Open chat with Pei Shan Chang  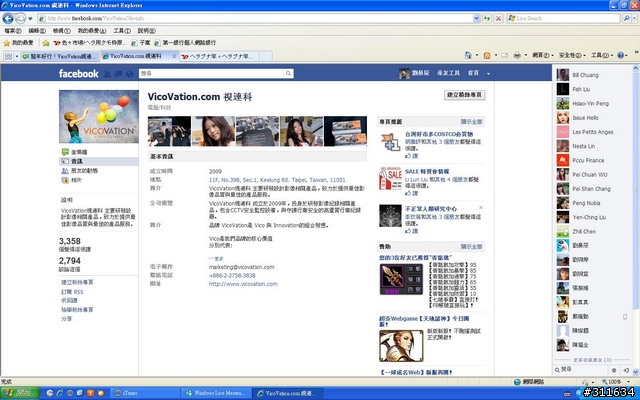coord(593,189)
